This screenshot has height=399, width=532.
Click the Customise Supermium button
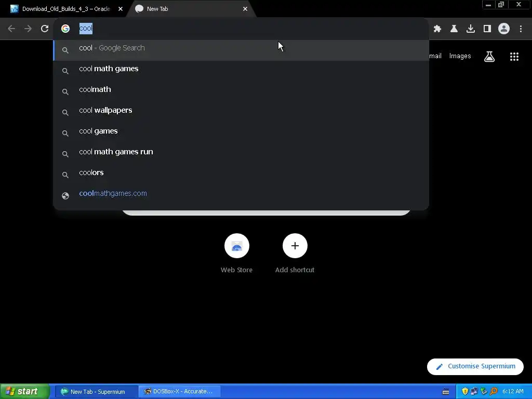coord(475,366)
